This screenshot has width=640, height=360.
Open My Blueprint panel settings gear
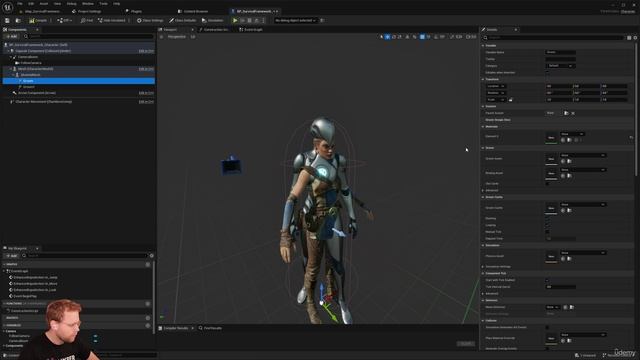152,256
